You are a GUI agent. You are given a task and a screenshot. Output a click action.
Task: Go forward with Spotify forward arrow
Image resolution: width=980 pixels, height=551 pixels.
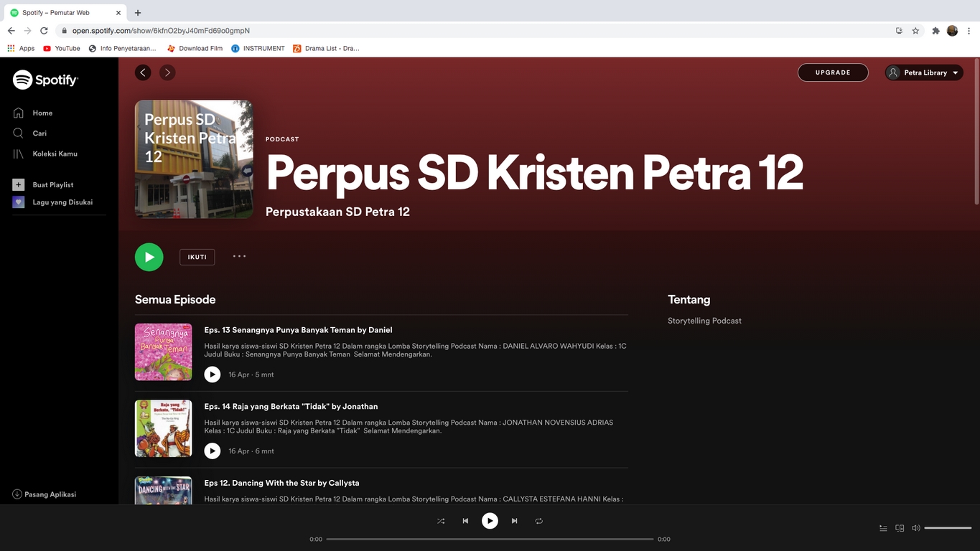(x=167, y=72)
